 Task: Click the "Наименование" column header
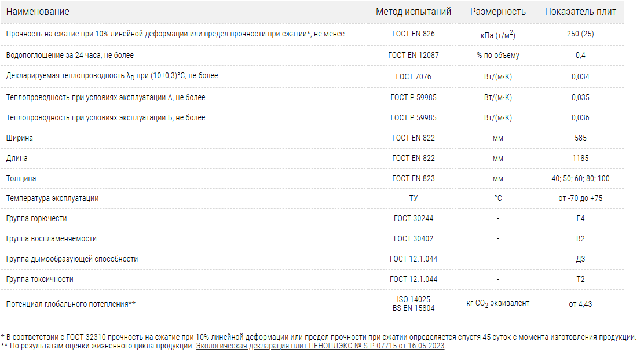pyautogui.click(x=38, y=12)
